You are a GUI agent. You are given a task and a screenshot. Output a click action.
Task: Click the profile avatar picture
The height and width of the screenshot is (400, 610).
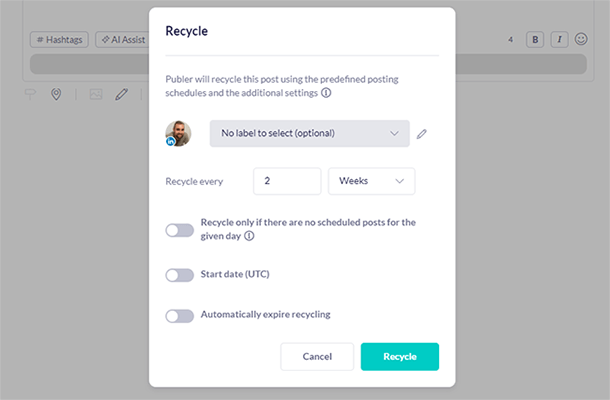178,133
